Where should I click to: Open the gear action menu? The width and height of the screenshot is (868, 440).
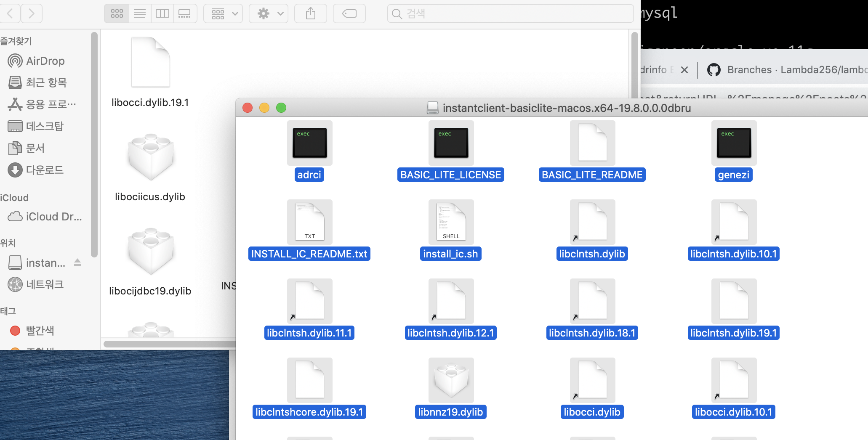point(269,14)
